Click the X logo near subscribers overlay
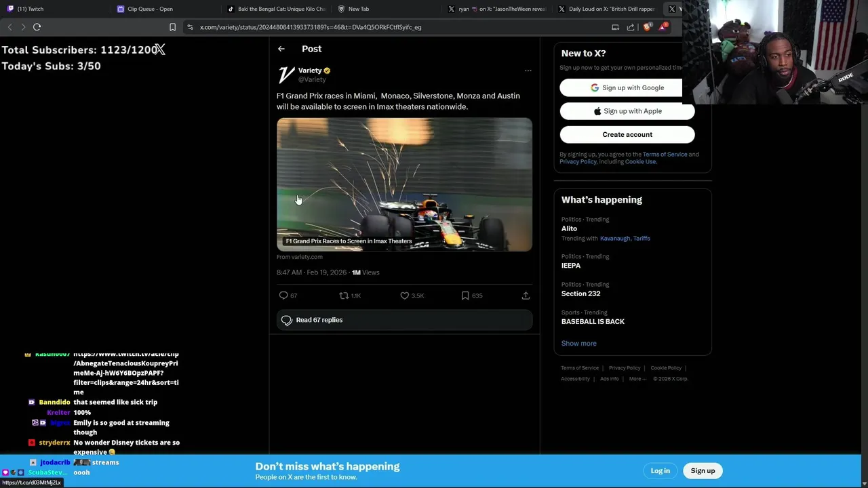868x488 pixels. [x=159, y=49]
